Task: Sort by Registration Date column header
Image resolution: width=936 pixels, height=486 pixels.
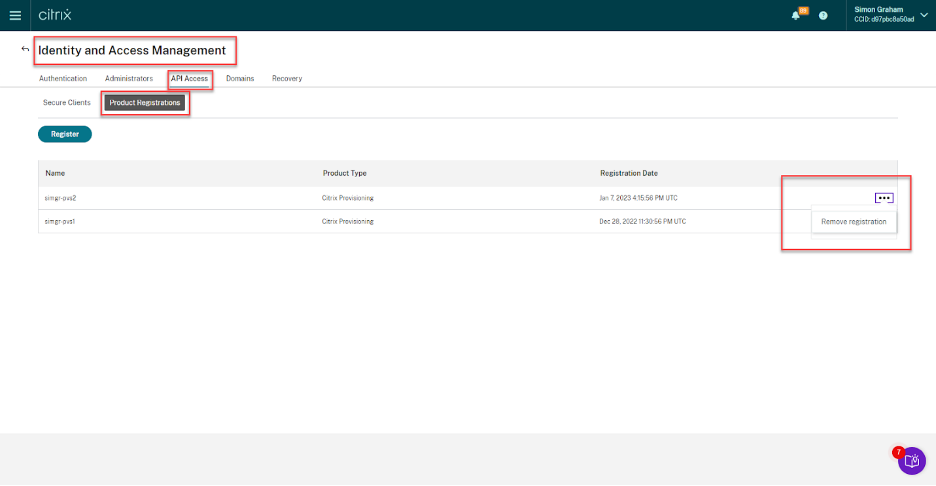Action: [x=628, y=173]
